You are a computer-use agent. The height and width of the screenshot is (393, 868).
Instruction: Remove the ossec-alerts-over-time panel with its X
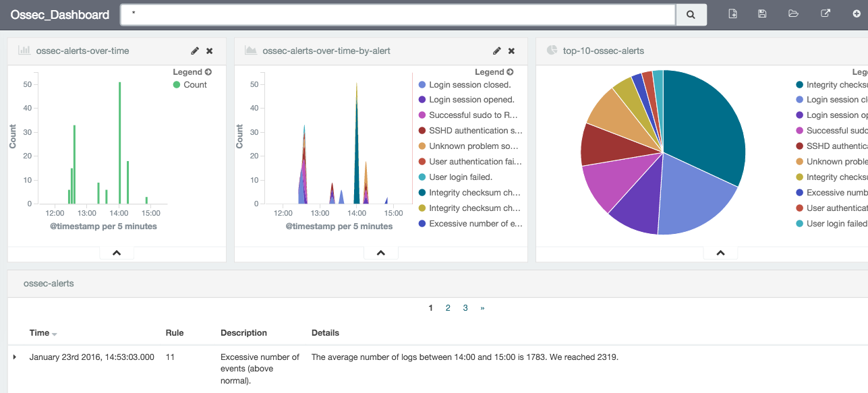[210, 51]
